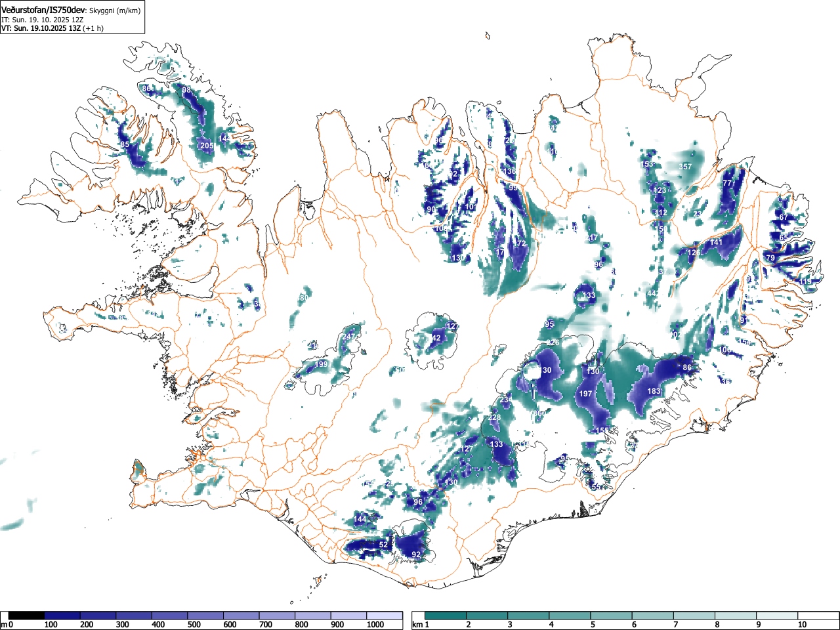Click the '98' value in the Westfjords
Image resolution: width=840 pixels, height=630 pixels.
click(186, 91)
